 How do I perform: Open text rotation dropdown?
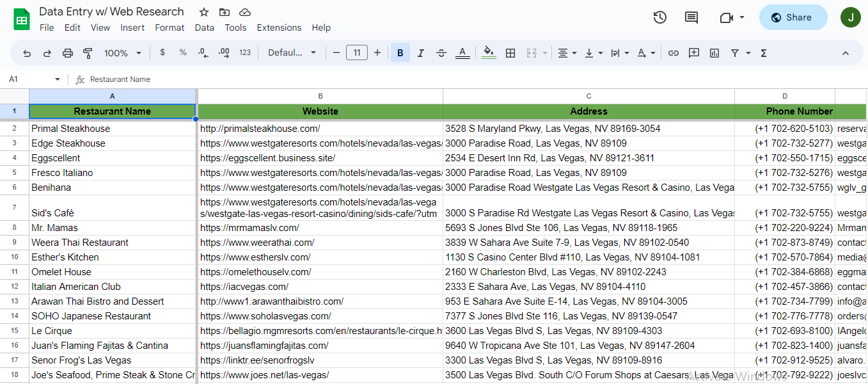coord(646,52)
